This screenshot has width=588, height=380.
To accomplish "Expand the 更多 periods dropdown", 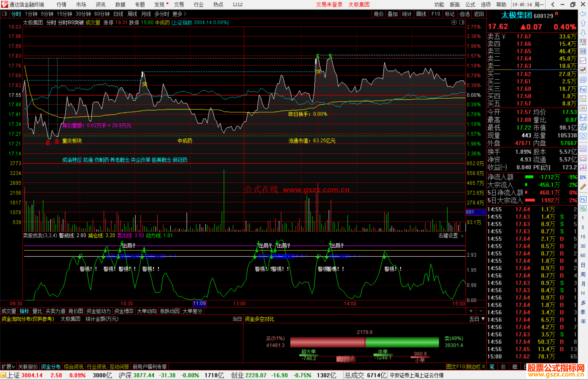I will point(179,14).
